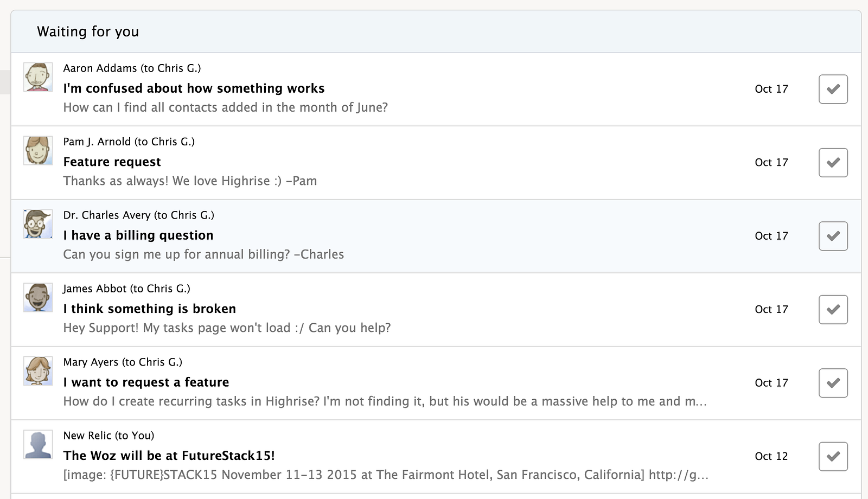The height and width of the screenshot is (499, 868).
Task: Click sender name James Abbot
Action: pyautogui.click(x=94, y=289)
